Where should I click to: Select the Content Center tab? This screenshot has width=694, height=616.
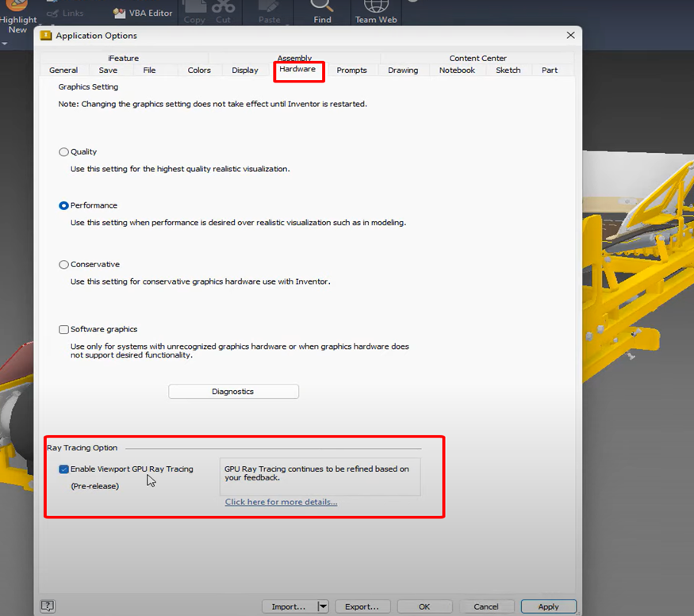click(477, 58)
